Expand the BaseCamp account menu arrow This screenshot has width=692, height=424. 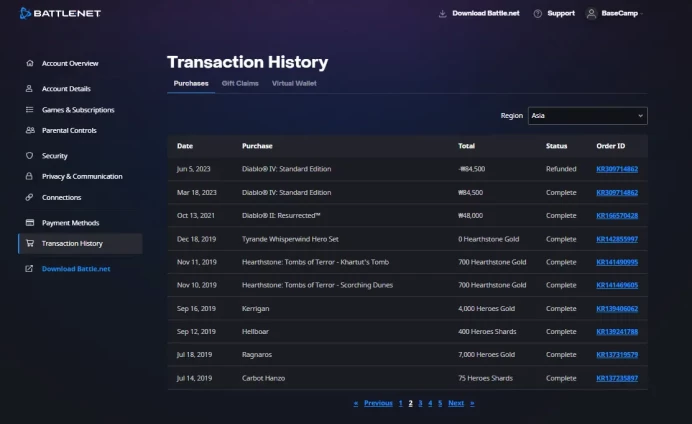(x=641, y=14)
